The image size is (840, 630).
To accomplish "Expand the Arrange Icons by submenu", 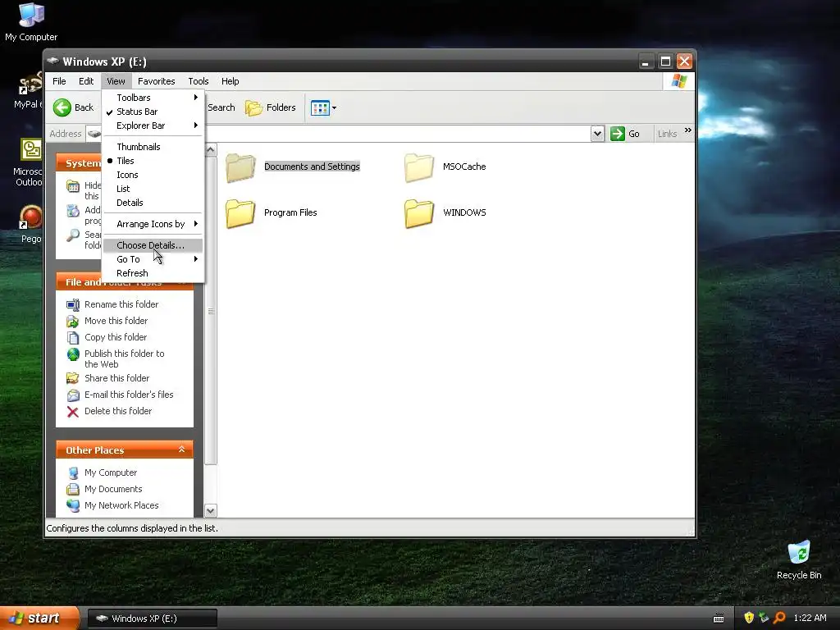I will point(153,224).
